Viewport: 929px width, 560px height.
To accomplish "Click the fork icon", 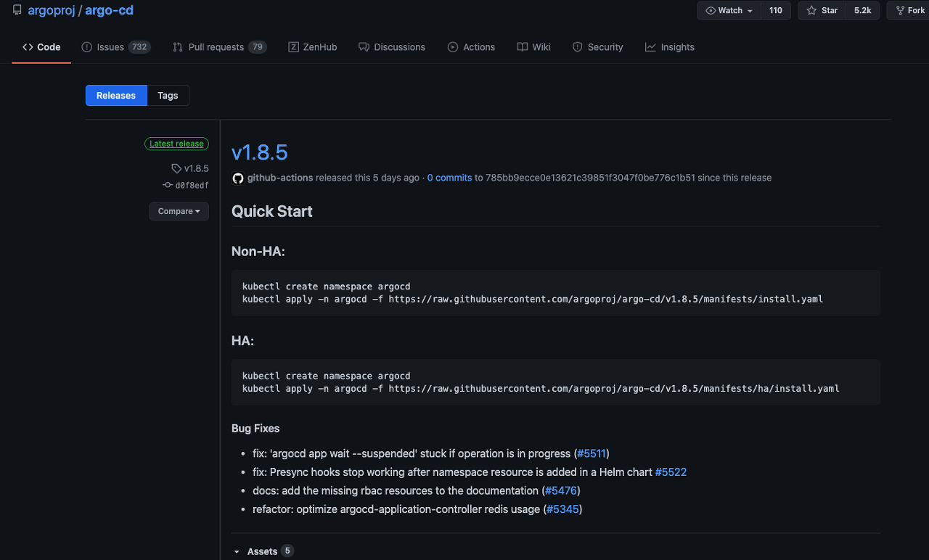I will pos(900,10).
